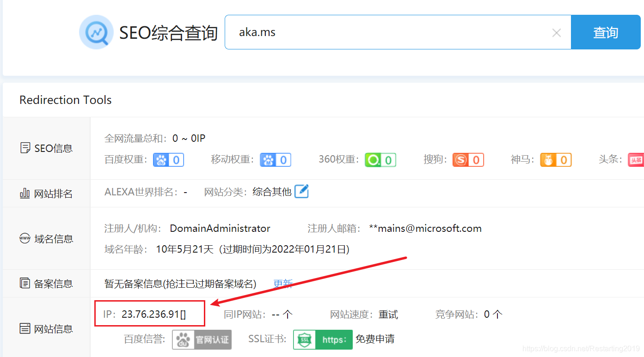Click the SEO信息 document icon

pos(25,148)
